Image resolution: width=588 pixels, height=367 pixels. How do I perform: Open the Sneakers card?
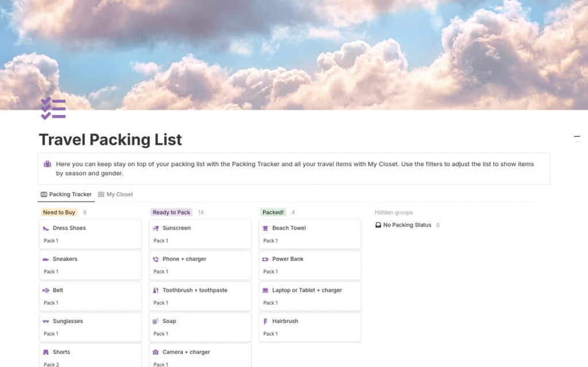(90, 265)
